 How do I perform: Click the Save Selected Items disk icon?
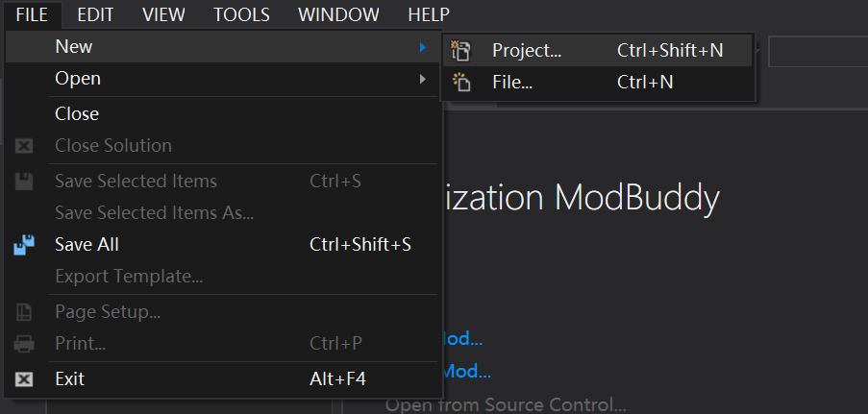[24, 182]
